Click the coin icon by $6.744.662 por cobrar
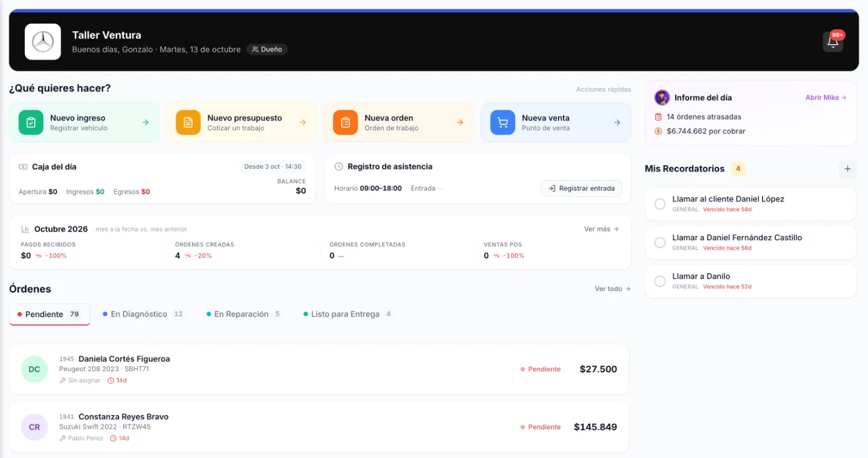Screen dimensions: 868x458 [x=658, y=131]
